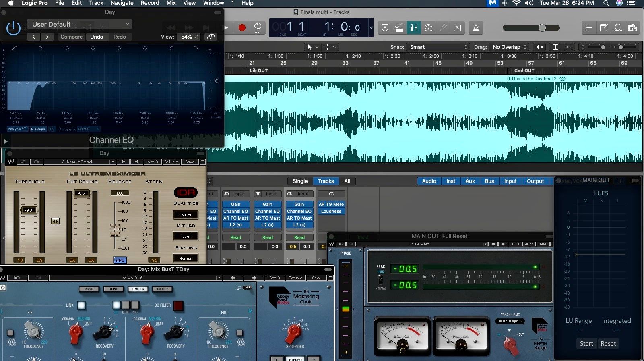The image size is (644, 361).
Task: Open the Media browser icon
Action: pos(632,28)
